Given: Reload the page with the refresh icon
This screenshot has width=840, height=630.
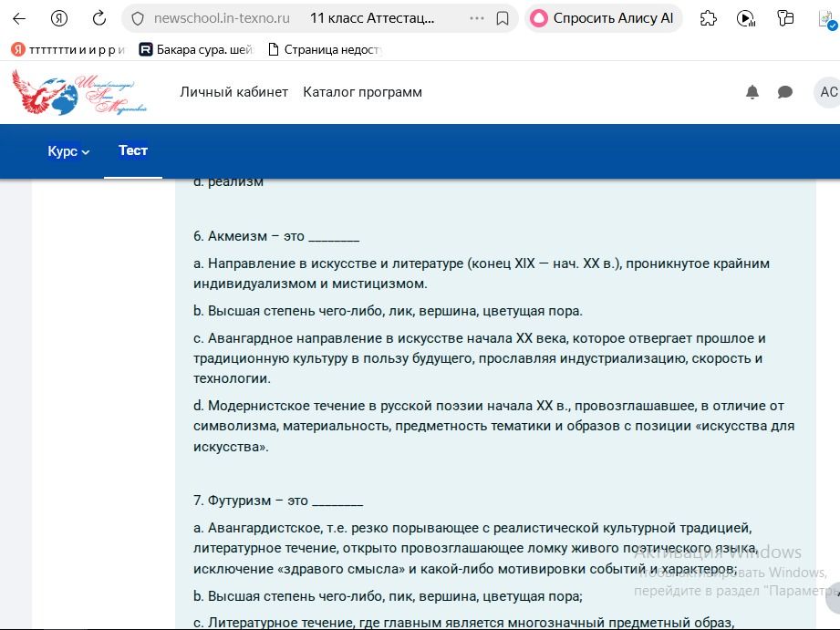Looking at the screenshot, I should pyautogui.click(x=99, y=19).
